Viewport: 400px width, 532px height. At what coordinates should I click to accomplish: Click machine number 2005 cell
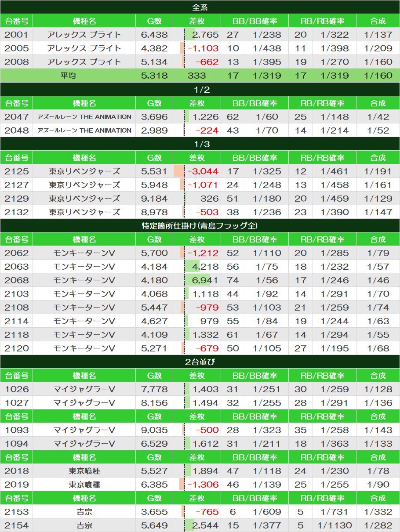[16, 48]
